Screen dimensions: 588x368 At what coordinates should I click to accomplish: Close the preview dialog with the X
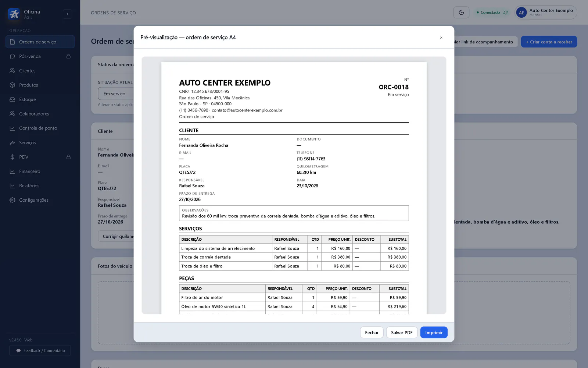pos(441,38)
